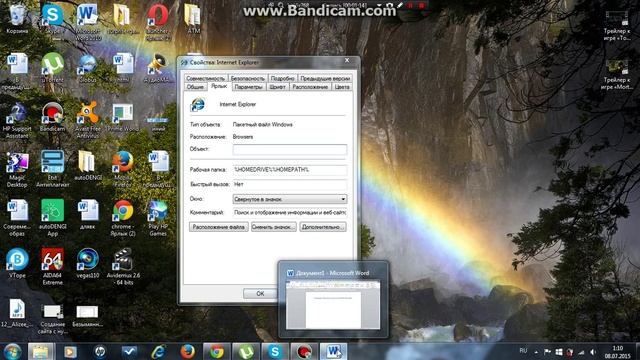Launch Internet Explorer from the taskbar
The image size is (640, 360).
[x=158, y=351]
